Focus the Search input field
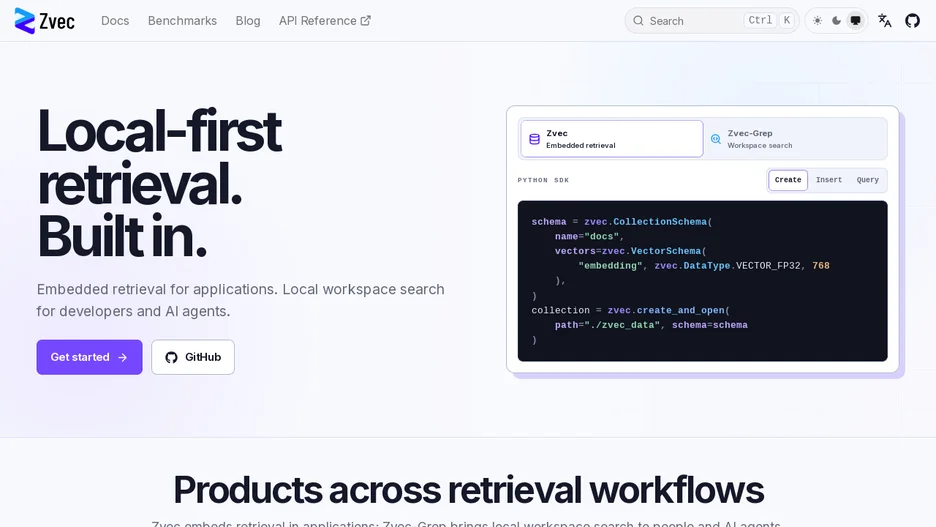 [712, 21]
